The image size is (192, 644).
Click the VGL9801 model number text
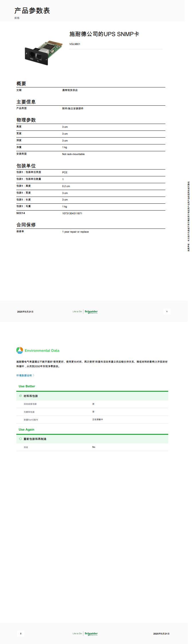pos(75,44)
